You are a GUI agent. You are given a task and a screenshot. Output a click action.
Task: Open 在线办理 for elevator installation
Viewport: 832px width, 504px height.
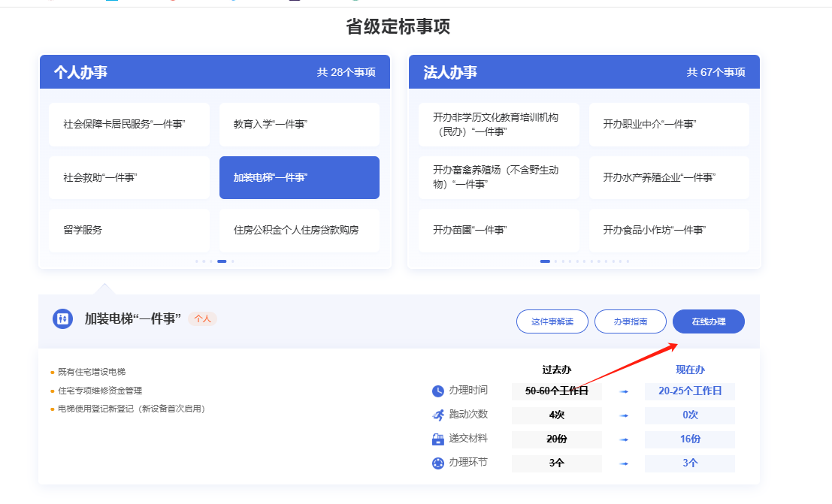(708, 321)
